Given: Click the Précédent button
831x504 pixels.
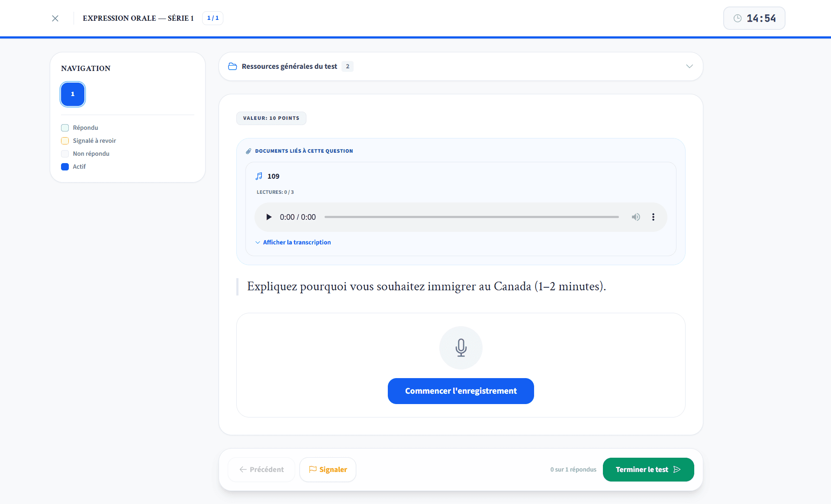Looking at the screenshot, I should pyautogui.click(x=261, y=469).
